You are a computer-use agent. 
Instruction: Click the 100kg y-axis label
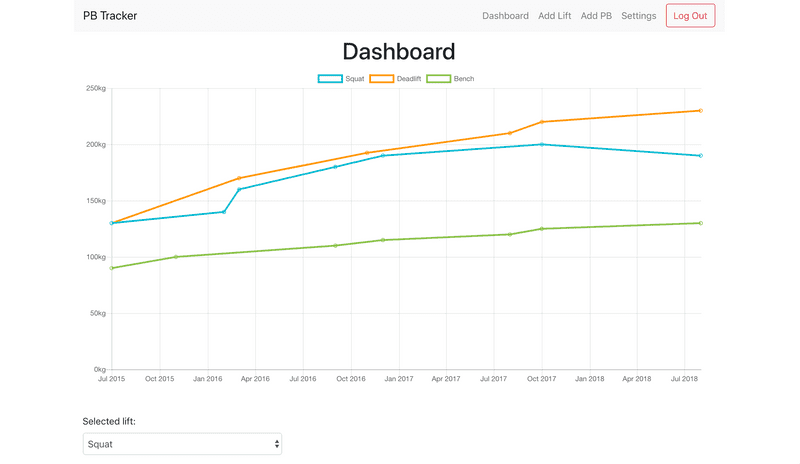click(x=96, y=257)
